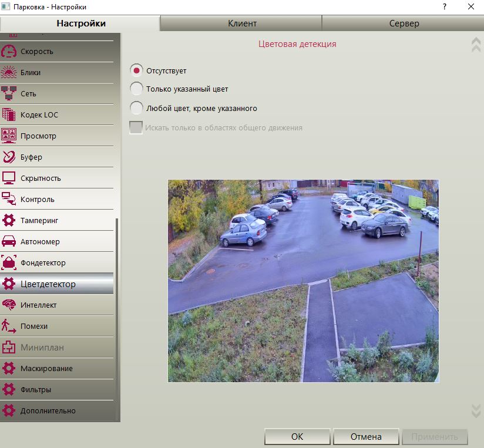This screenshot has height=448, width=484.
Task: Open the Кодек LOC settings label
Action: point(39,114)
